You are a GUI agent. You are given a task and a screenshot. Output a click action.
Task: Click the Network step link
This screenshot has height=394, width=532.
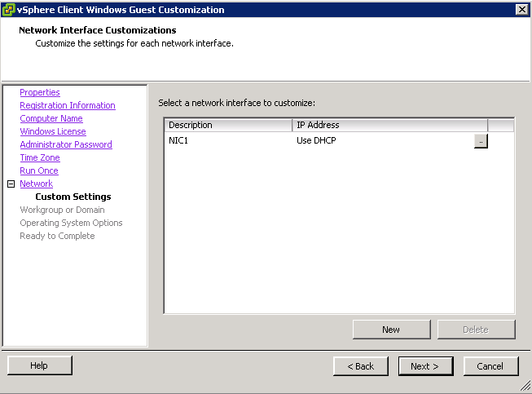pos(37,184)
